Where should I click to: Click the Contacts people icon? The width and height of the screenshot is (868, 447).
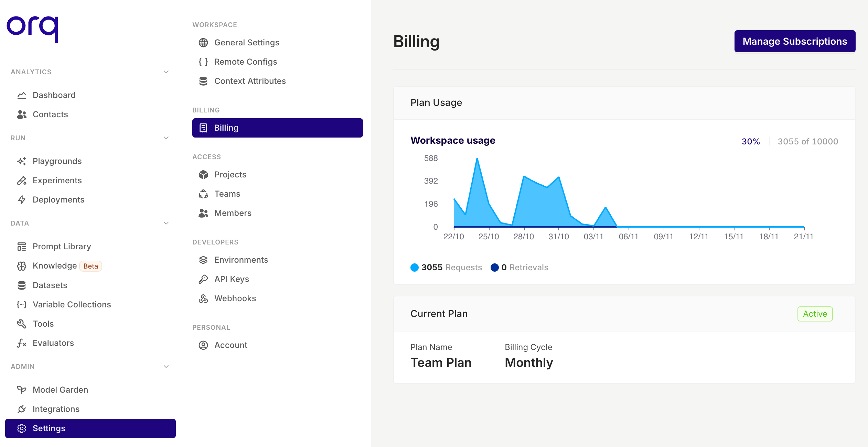point(22,115)
